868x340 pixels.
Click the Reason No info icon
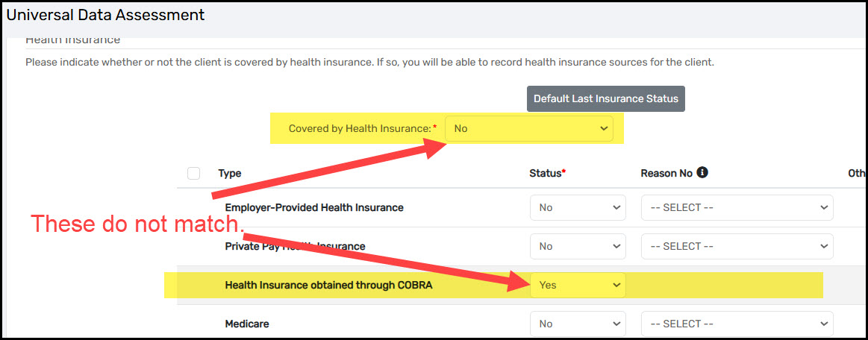[702, 173]
